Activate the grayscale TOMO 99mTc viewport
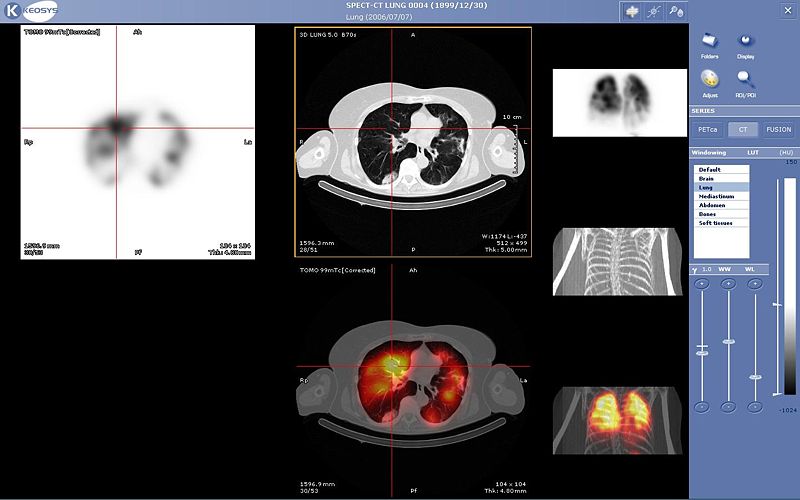Image resolution: width=800 pixels, height=500 pixels. pyautogui.click(x=137, y=142)
